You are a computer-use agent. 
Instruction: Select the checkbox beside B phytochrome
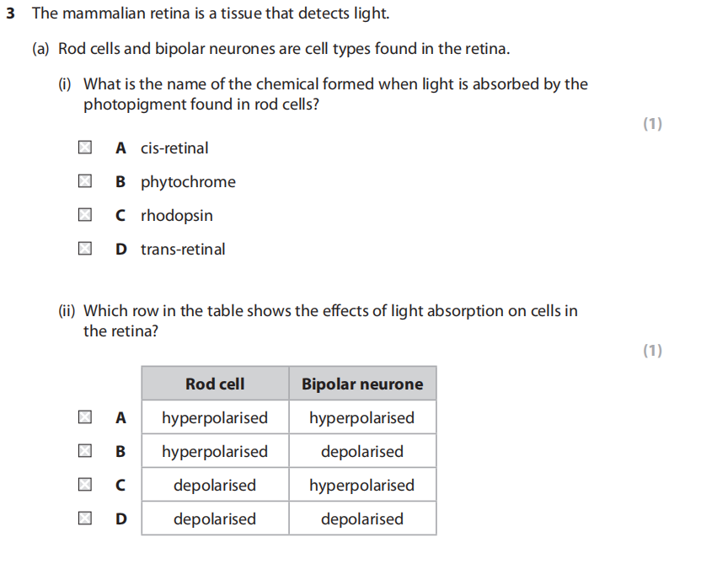(x=84, y=182)
